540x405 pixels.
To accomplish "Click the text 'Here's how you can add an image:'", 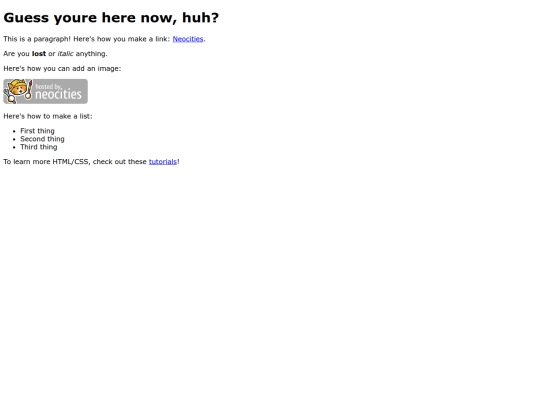I will click(x=62, y=69).
